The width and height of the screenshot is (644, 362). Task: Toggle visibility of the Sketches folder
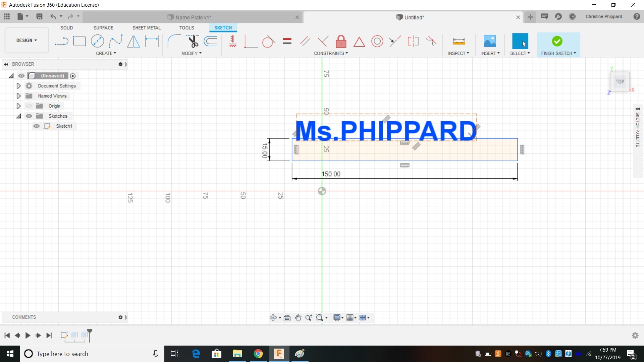[29, 116]
